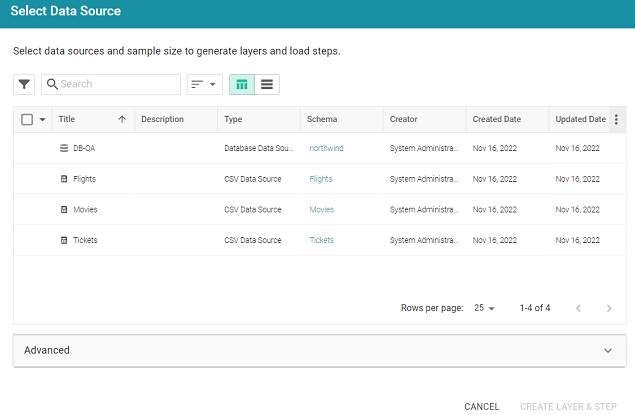635x415 pixels.
Task: Click the Flights CSV file icon
Action: (64, 179)
